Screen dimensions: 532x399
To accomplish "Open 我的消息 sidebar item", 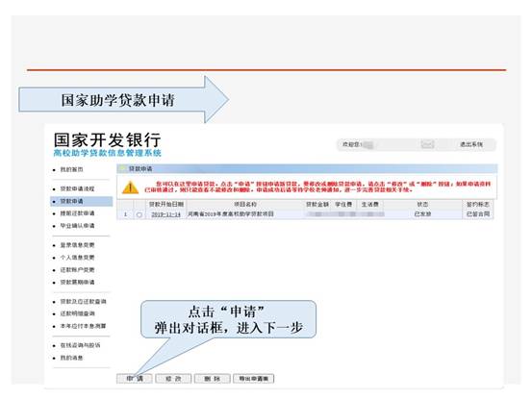I will pos(71,358).
